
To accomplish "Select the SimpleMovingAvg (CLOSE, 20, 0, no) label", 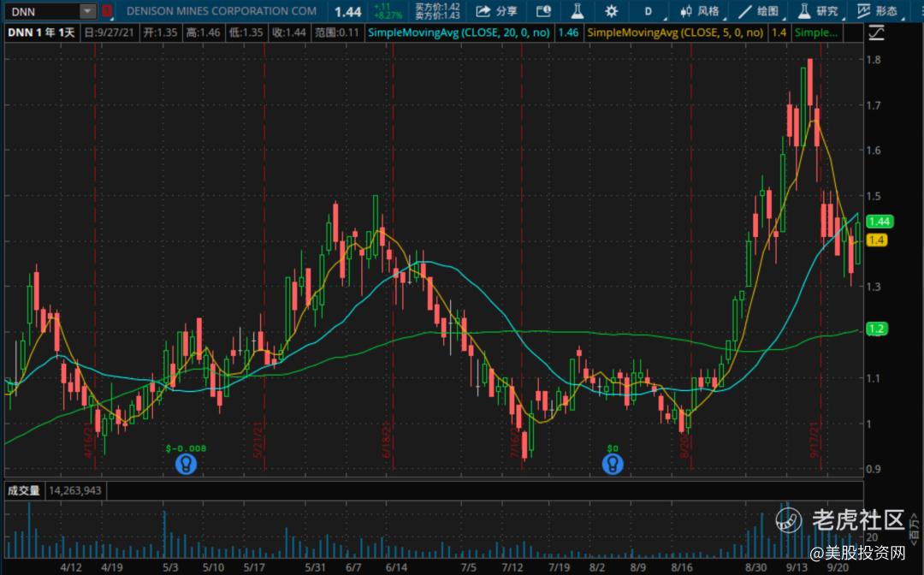I will 459,33.
